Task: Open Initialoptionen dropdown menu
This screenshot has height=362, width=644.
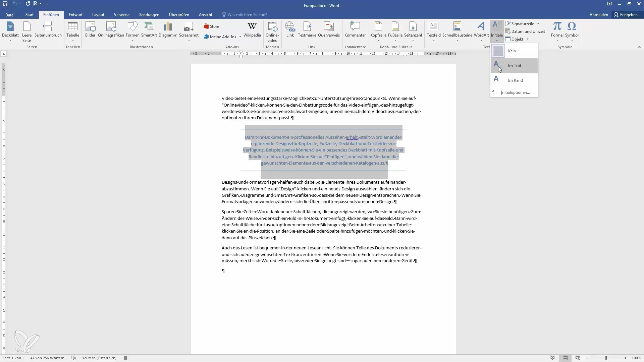Action: point(515,93)
